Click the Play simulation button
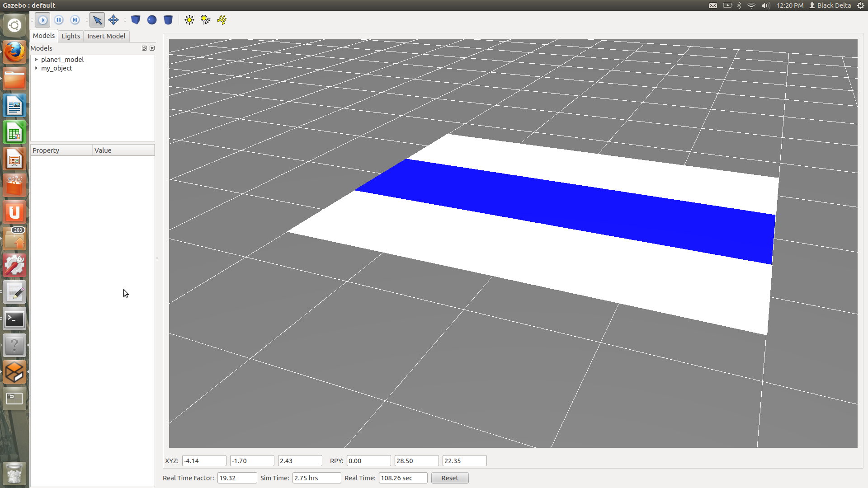 [x=42, y=20]
